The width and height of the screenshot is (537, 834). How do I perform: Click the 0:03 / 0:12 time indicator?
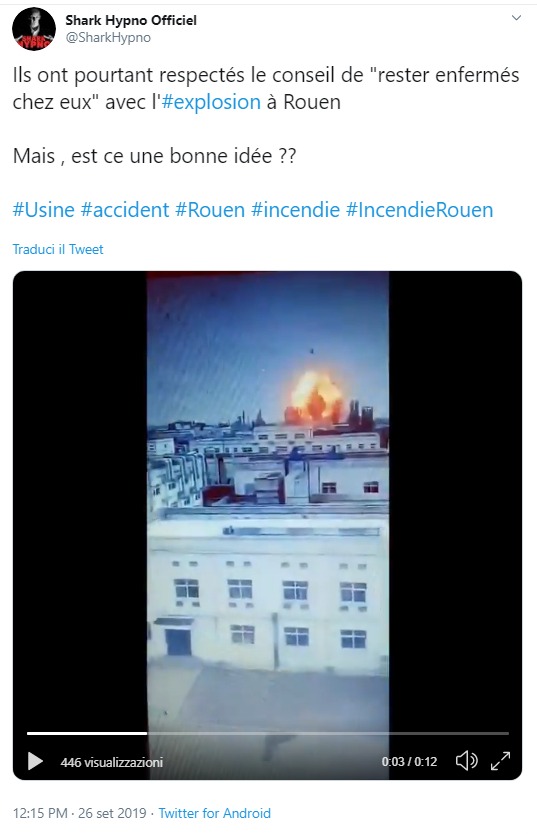click(x=409, y=762)
